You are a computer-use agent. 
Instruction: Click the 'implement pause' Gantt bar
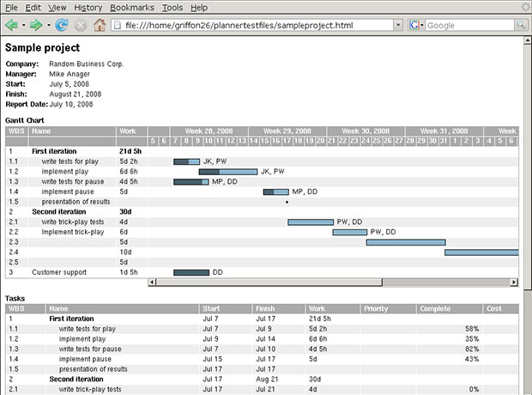click(x=275, y=191)
